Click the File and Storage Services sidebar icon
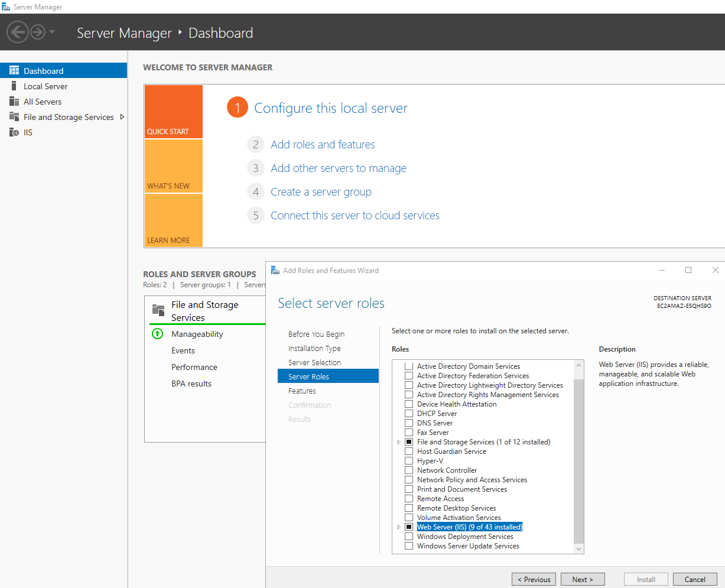This screenshot has width=725, height=588. point(14,117)
